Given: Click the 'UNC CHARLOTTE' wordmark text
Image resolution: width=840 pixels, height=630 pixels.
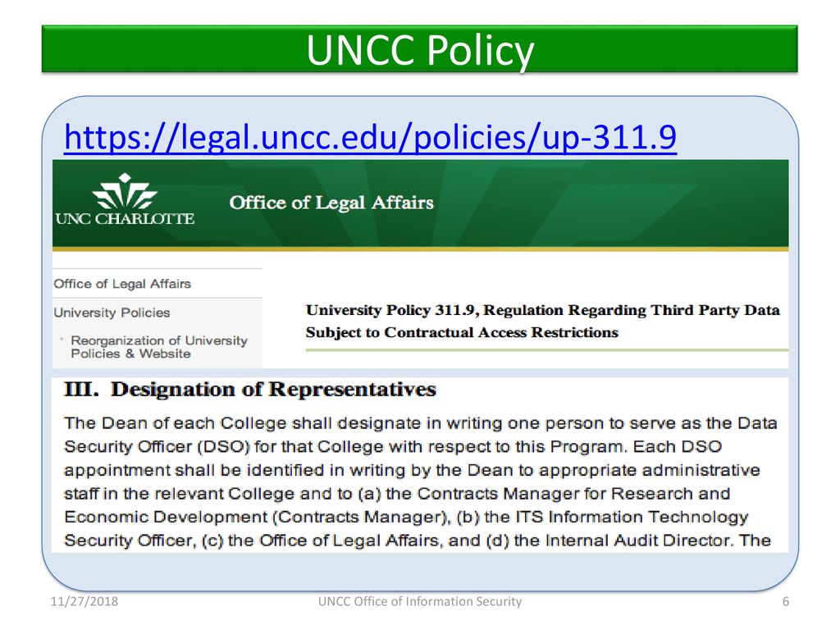Looking at the screenshot, I should point(125,218).
